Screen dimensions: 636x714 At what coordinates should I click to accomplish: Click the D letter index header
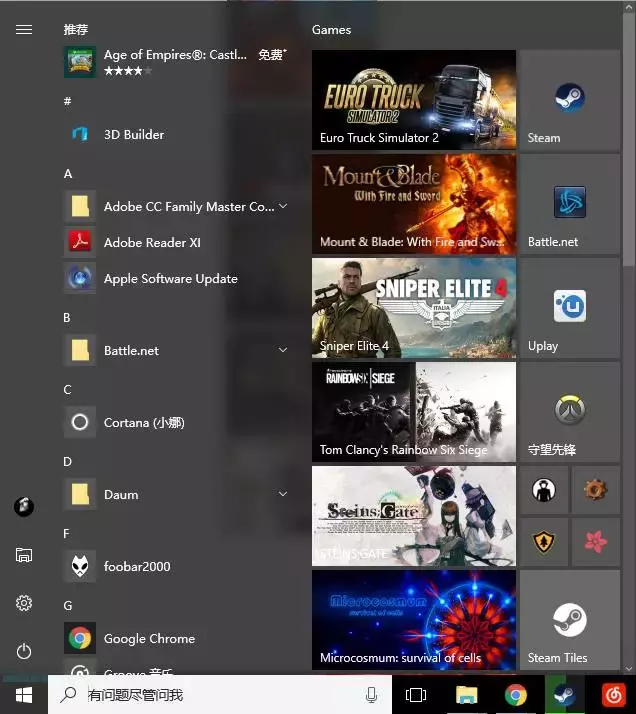pyautogui.click(x=67, y=461)
